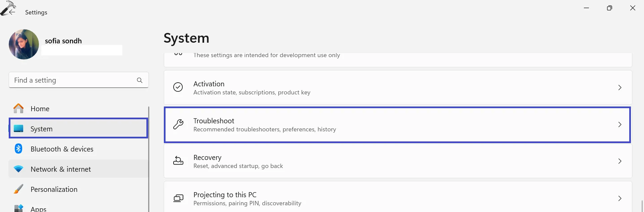Screen dimensions: 644x212
Task: Click the Personalization paintbrush icon
Action: [18, 189]
